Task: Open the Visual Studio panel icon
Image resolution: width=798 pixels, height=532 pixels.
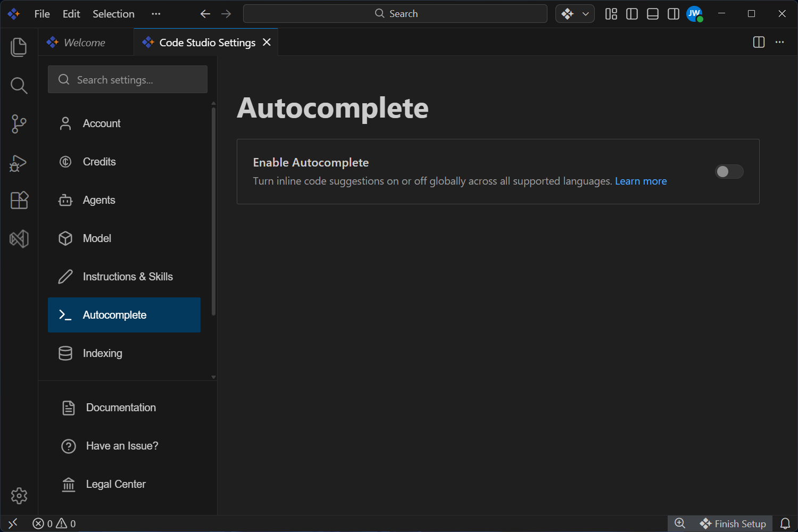Action: pyautogui.click(x=19, y=239)
